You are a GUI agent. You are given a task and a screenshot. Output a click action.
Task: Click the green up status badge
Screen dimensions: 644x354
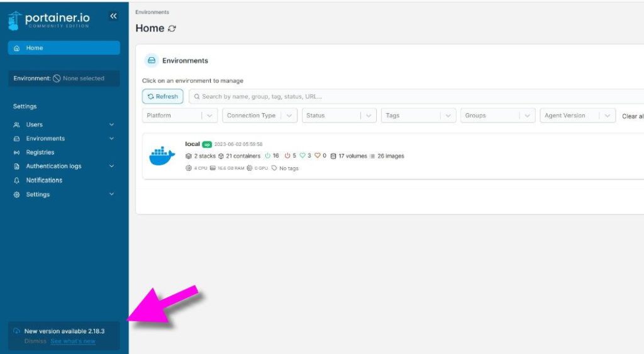click(207, 144)
